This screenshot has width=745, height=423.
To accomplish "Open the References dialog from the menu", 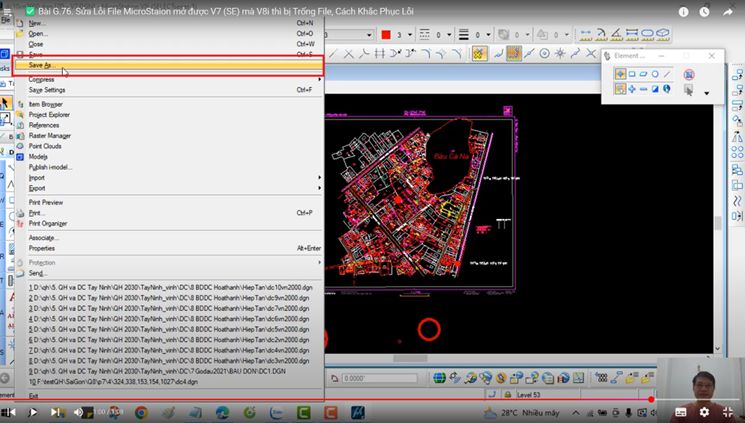I will pyautogui.click(x=44, y=125).
